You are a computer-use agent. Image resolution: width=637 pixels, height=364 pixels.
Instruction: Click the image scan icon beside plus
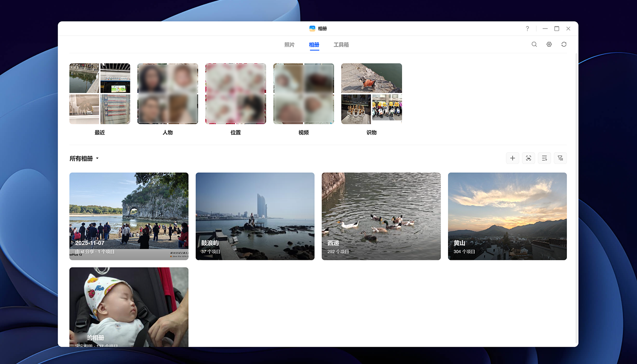528,158
